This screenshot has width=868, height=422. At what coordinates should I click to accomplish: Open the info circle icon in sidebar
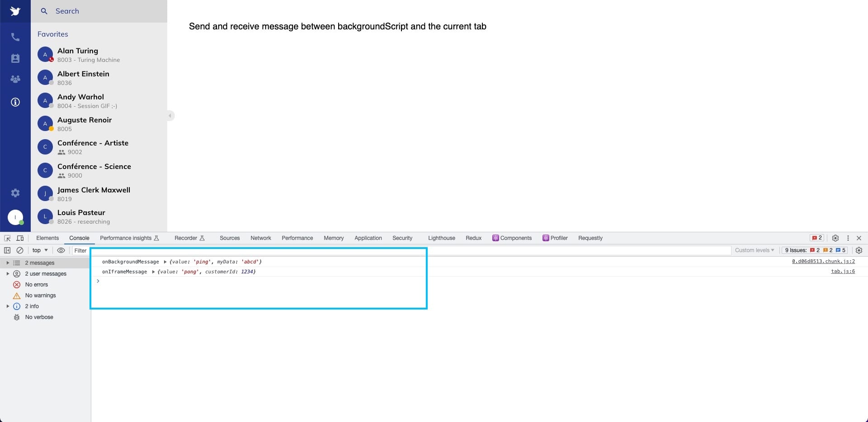pos(15,102)
